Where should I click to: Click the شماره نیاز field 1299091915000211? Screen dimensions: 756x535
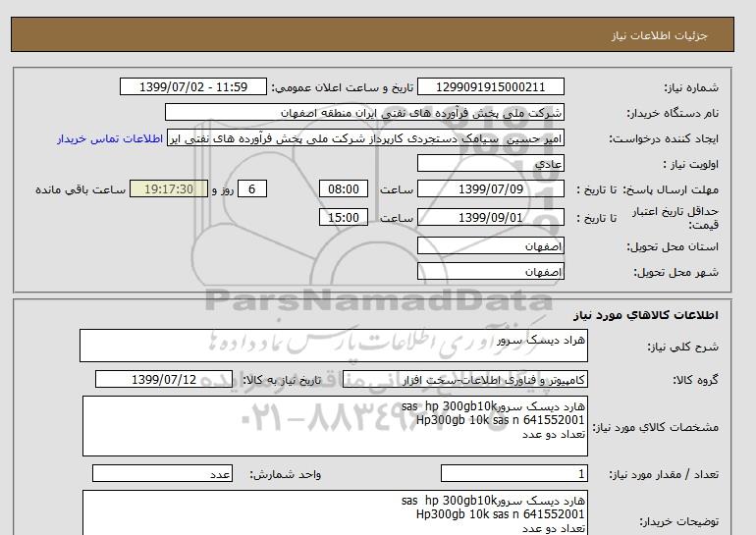pos(490,86)
